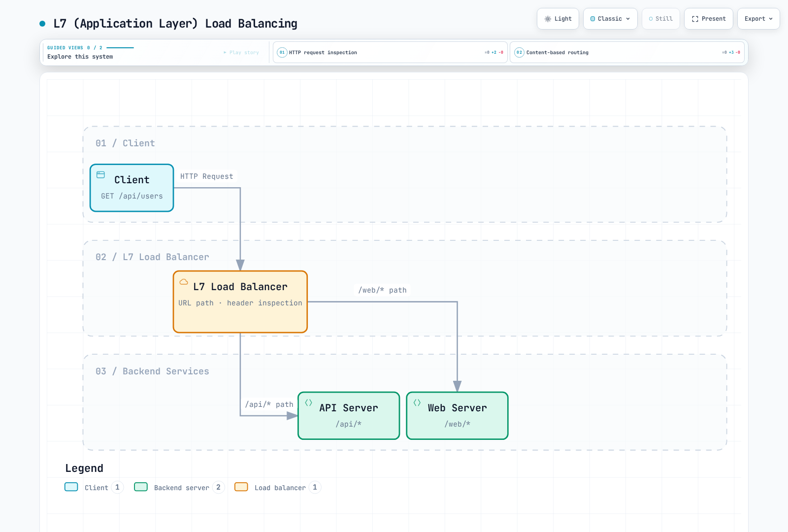This screenshot has width=788, height=532.
Task: Click the 01 circle badge in guided views
Action: [x=282, y=52]
